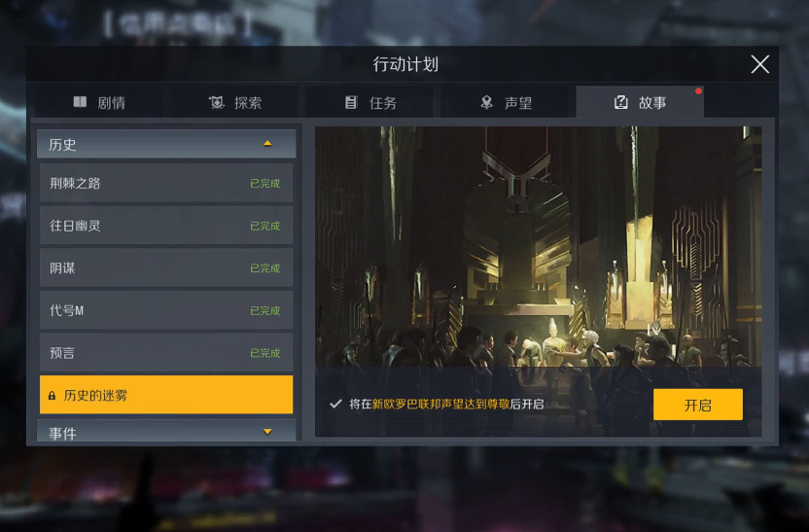Open the 事件 category header

(x=166, y=431)
